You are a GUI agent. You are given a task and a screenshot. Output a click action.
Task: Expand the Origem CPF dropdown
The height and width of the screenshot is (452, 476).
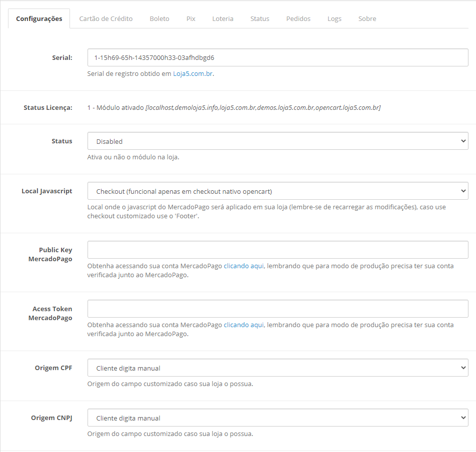277,368
